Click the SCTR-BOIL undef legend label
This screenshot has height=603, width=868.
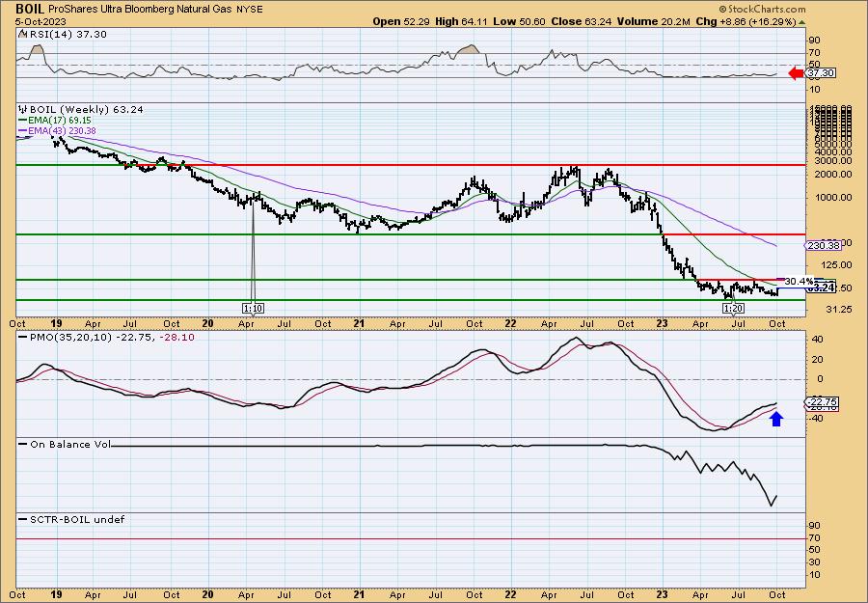tap(77, 519)
